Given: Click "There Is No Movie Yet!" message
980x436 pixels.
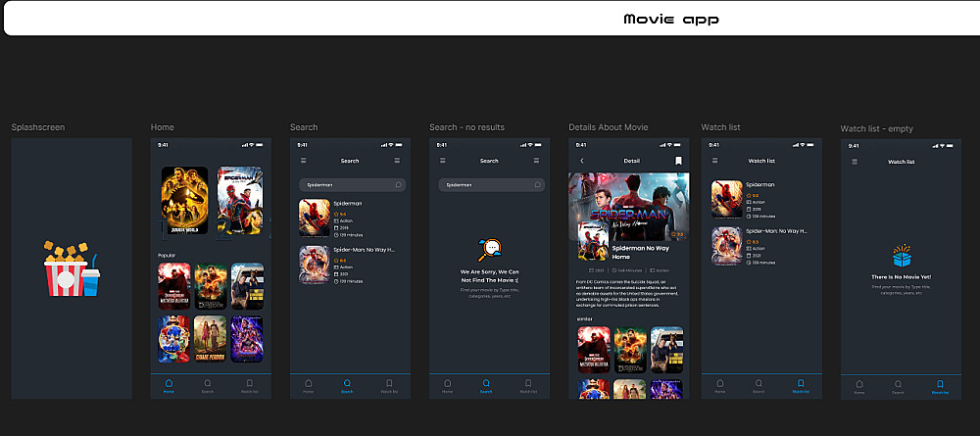Looking at the screenshot, I should point(902,276).
